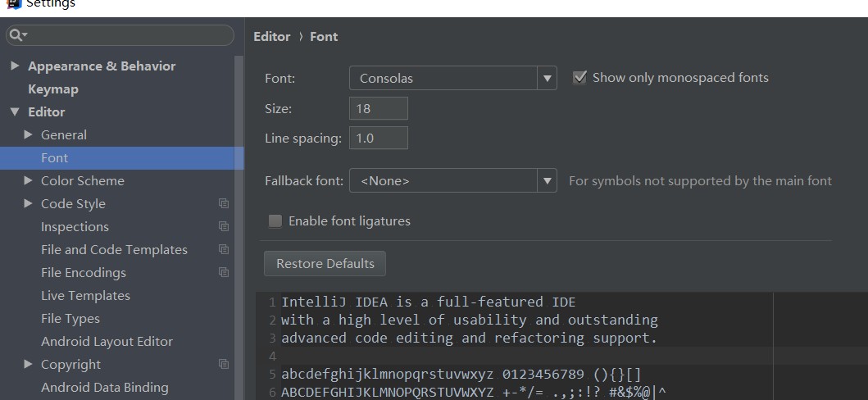Enable font ligatures checkbox
868x400 pixels.
point(275,220)
